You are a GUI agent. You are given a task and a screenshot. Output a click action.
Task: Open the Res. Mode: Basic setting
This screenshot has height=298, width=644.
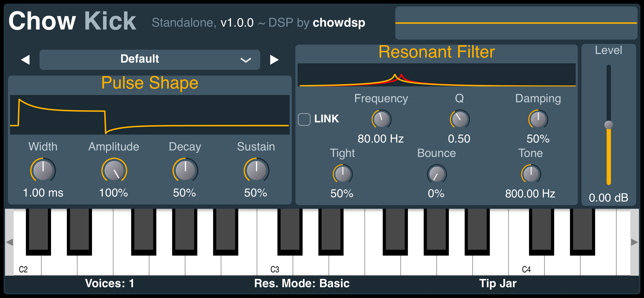(302, 283)
